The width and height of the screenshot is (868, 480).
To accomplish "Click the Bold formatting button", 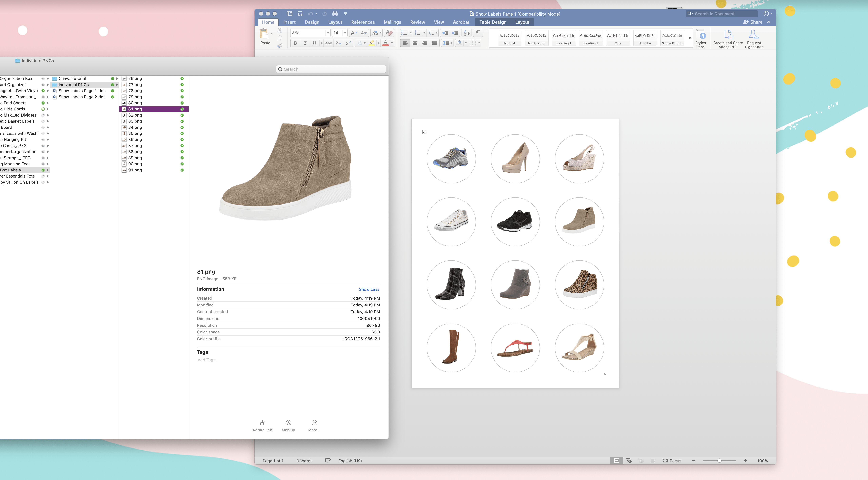I will click(295, 43).
